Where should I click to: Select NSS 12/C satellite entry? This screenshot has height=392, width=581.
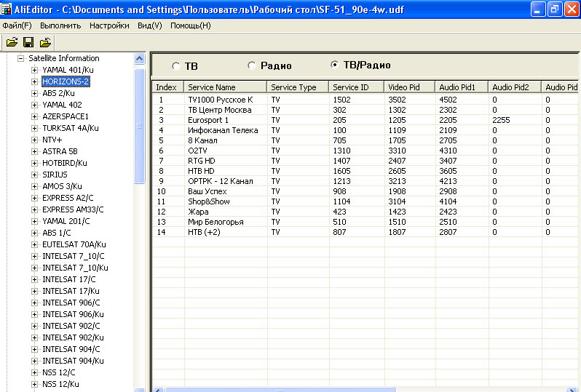58,372
